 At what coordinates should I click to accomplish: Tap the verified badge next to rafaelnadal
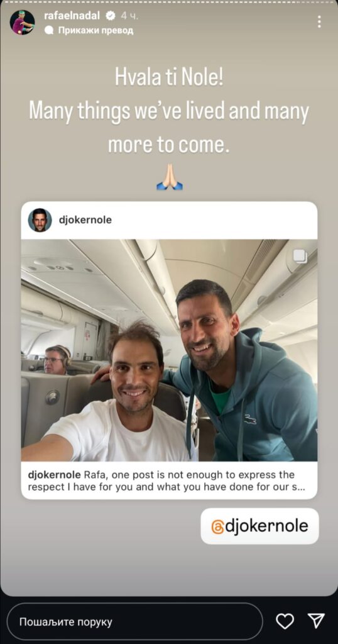[111, 16]
